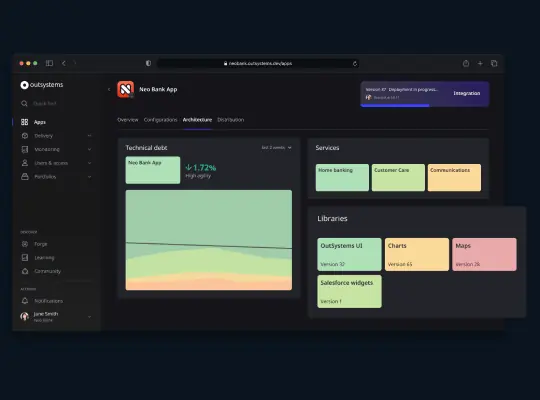Click the Technical debt heading
540x400 pixels.
[146, 148]
